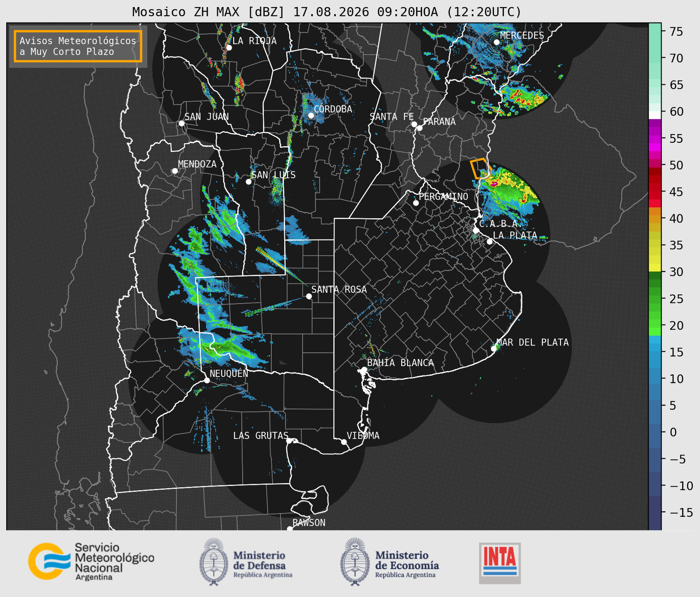Click the magenta storm core east of Pergamino

(495, 183)
